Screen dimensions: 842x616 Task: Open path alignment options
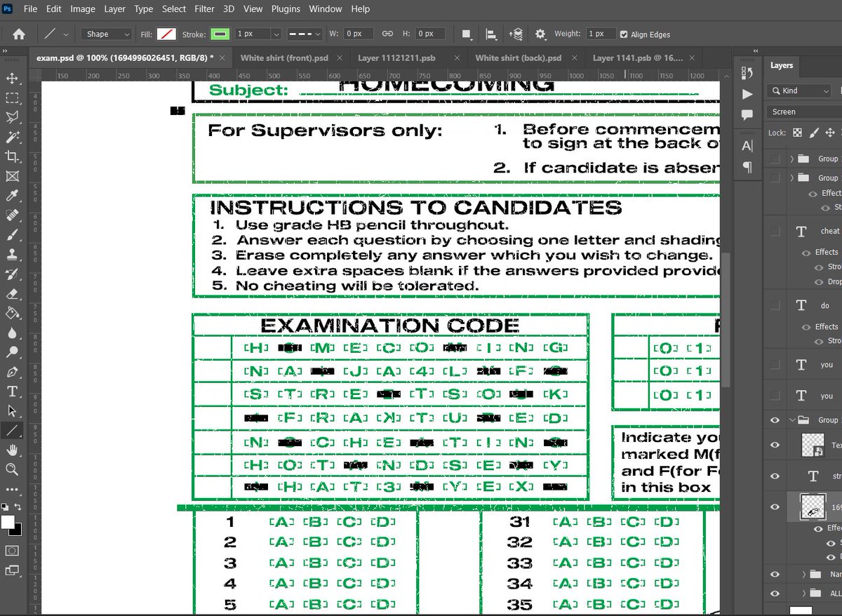[492, 34]
